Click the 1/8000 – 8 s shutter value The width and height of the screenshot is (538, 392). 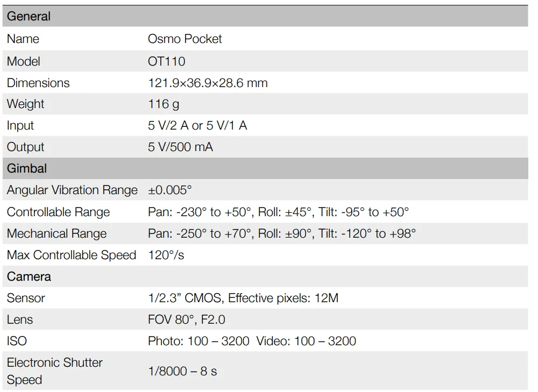click(182, 371)
